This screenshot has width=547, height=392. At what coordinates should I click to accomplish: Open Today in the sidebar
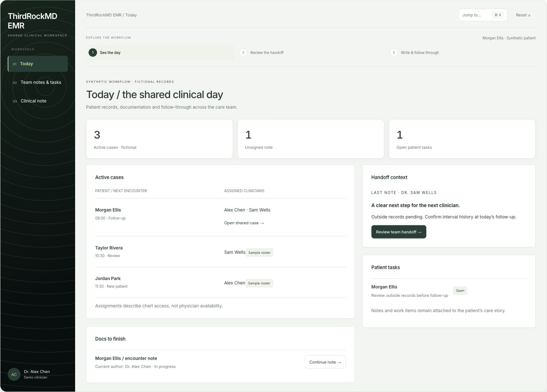[x=38, y=64]
